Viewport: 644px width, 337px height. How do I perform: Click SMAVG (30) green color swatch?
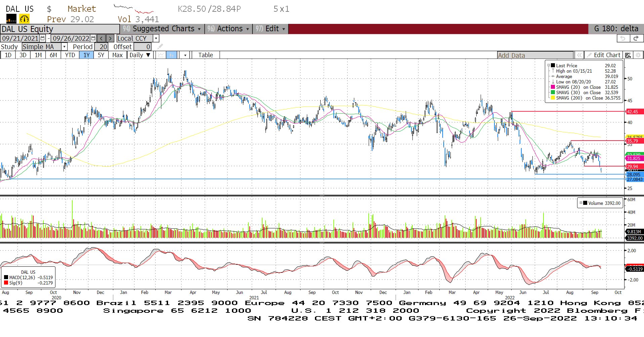(x=553, y=92)
